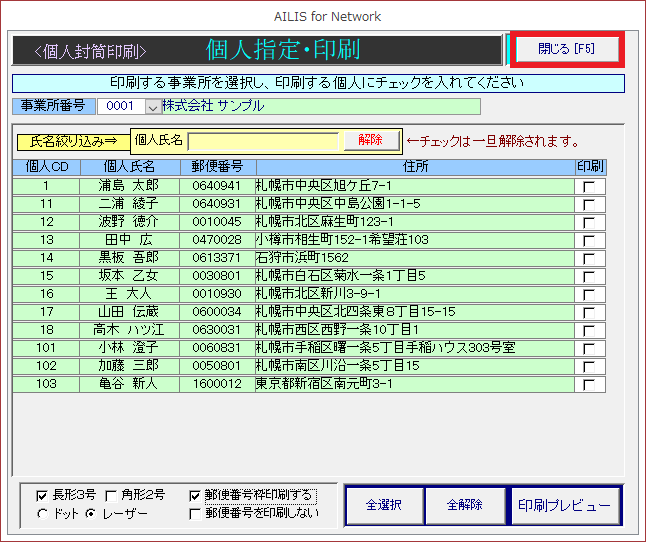This screenshot has height=542, width=646.
Task: Click the 個人氏名 search input field
Action: pos(264,141)
